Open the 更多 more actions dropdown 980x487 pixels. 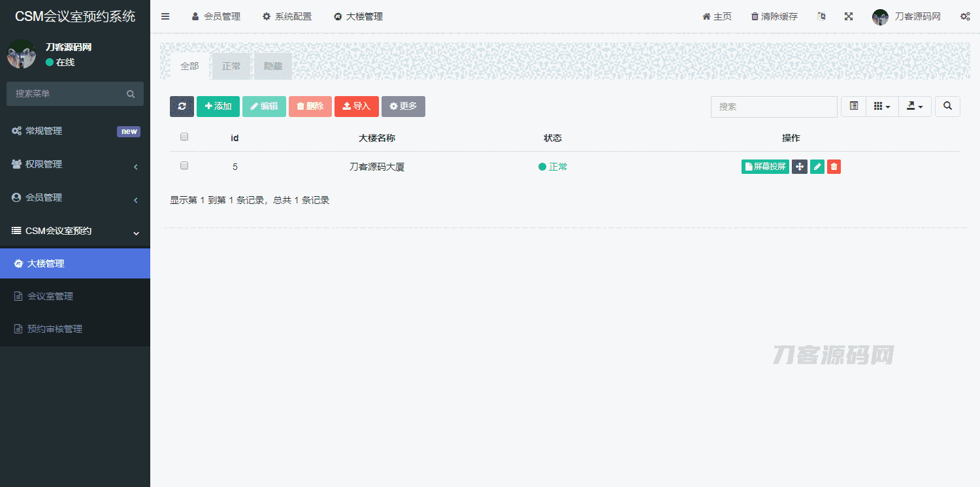tap(403, 107)
